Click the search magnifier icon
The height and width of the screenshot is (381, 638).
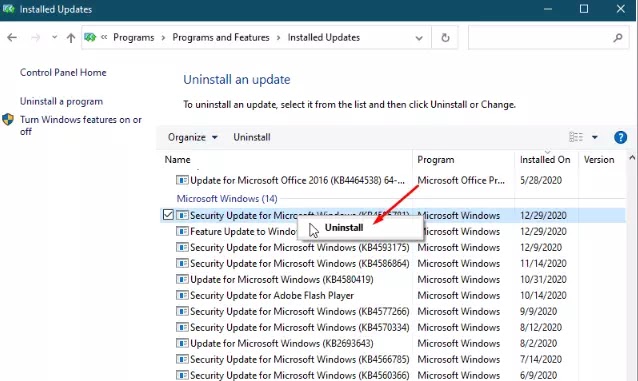(618, 38)
